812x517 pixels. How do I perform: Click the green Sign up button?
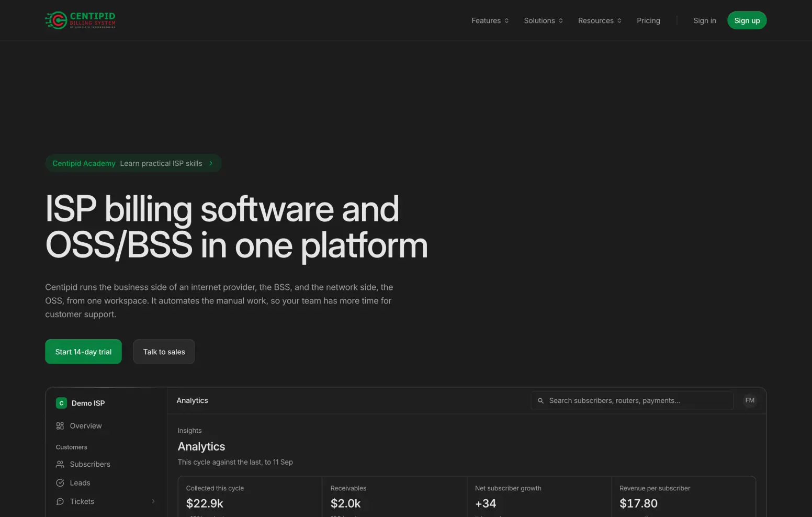pos(747,20)
